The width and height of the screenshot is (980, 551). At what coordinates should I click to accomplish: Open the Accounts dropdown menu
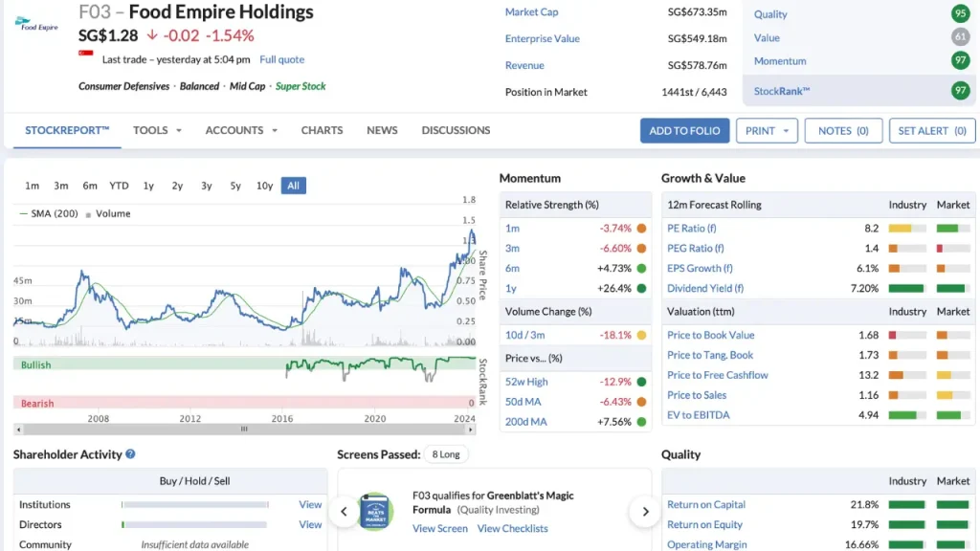241,130
